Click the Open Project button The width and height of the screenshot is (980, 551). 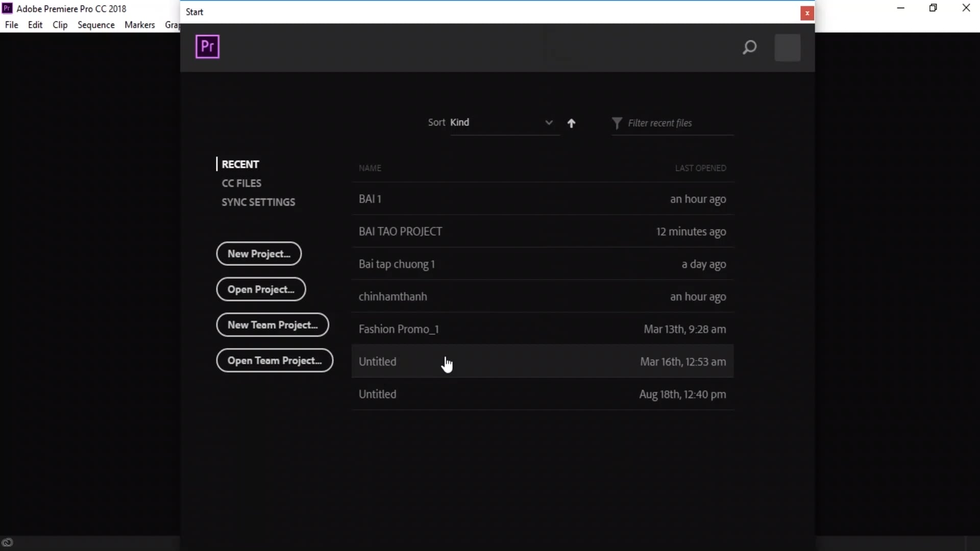click(x=261, y=289)
